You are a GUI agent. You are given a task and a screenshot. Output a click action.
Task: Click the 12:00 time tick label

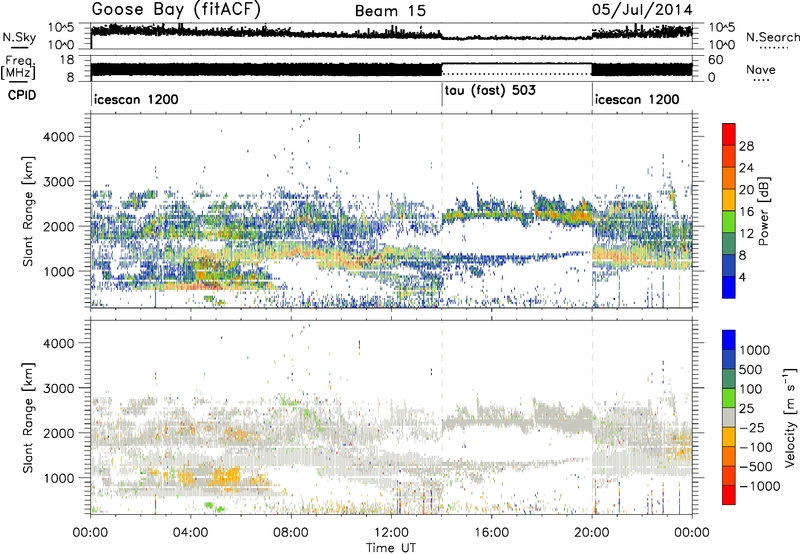click(x=391, y=533)
